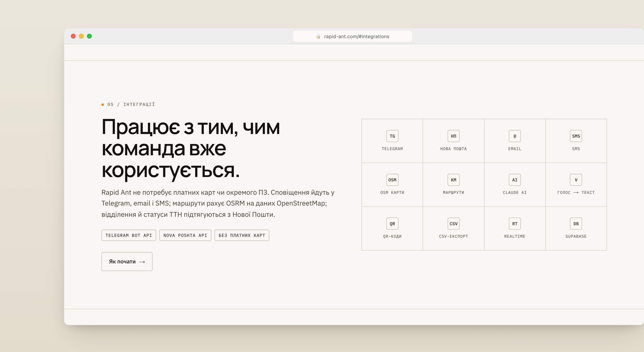Viewport: 644px width, 352px height.
Task: Select the V Голос → Текст icon
Action: tap(576, 180)
